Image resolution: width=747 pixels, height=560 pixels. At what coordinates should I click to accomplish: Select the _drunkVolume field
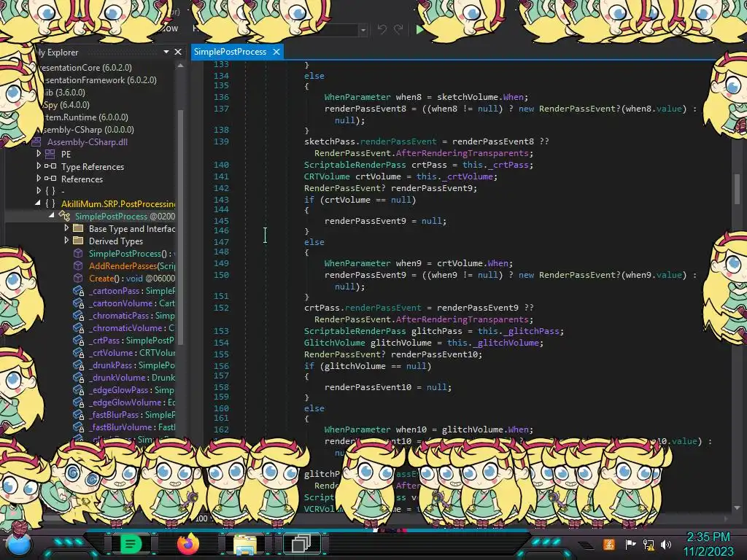(x=131, y=378)
